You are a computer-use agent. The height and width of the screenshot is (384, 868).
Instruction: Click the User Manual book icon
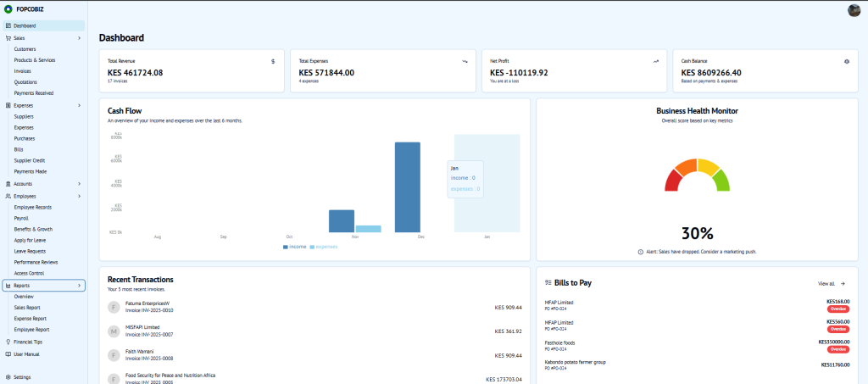8,354
